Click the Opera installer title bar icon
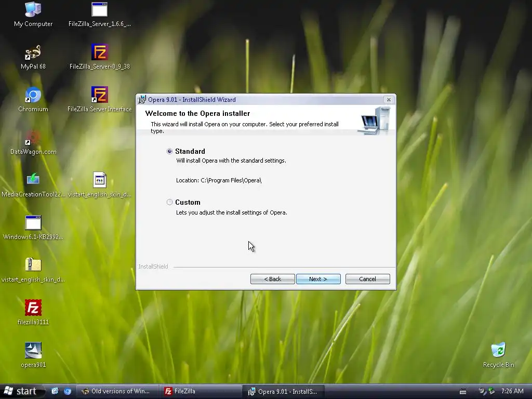 [142, 99]
